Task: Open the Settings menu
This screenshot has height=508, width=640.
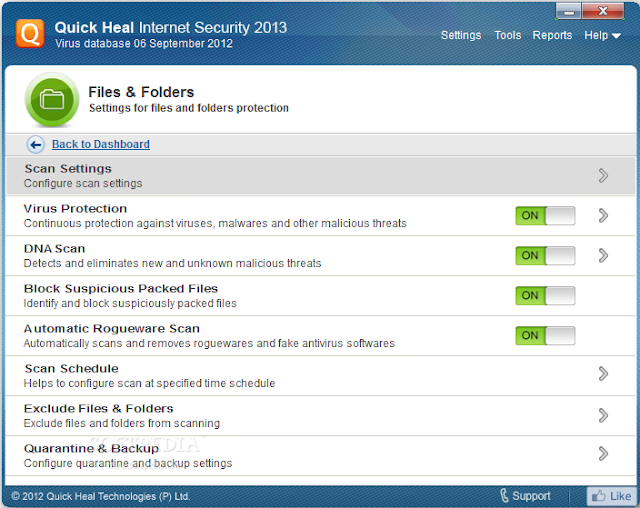Action: point(461,35)
